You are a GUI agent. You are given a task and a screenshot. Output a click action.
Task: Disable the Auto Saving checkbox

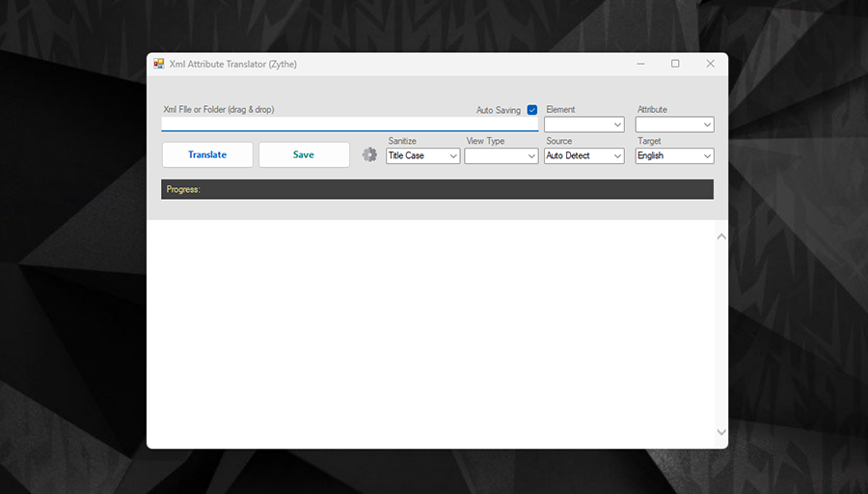pyautogui.click(x=532, y=110)
